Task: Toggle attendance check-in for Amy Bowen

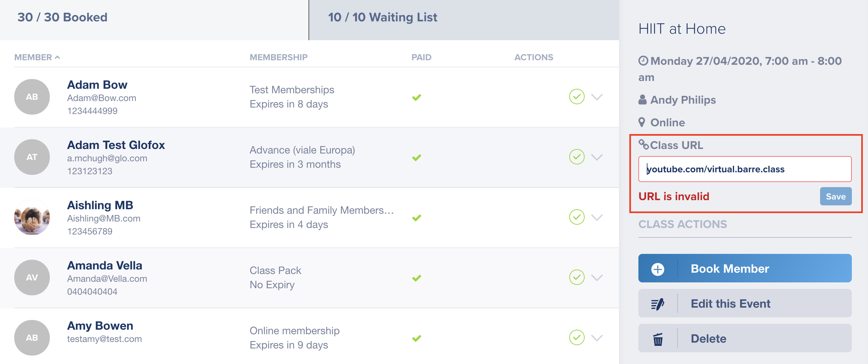Action: click(577, 338)
